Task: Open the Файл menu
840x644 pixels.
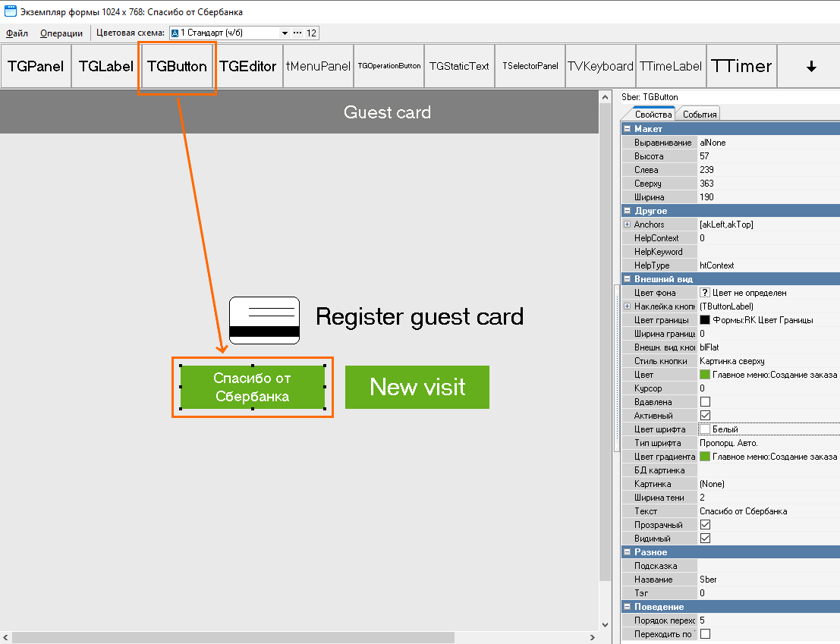Action: pyautogui.click(x=17, y=33)
